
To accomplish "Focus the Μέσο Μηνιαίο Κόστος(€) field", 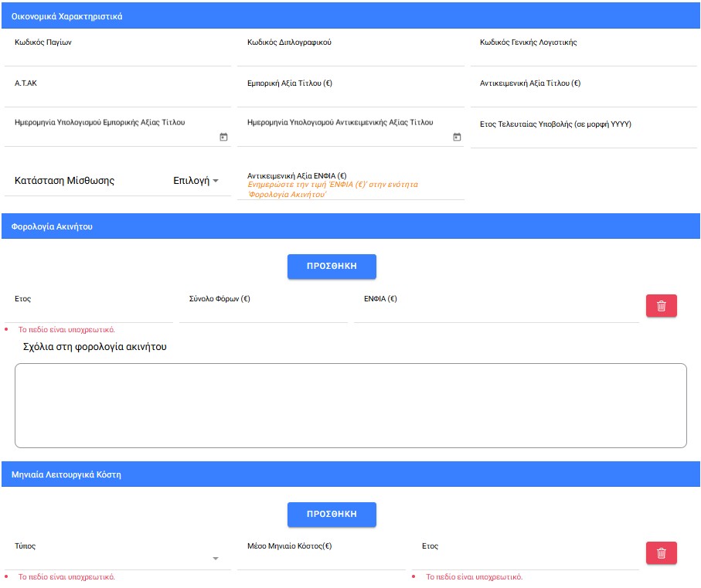I will [x=321, y=559].
